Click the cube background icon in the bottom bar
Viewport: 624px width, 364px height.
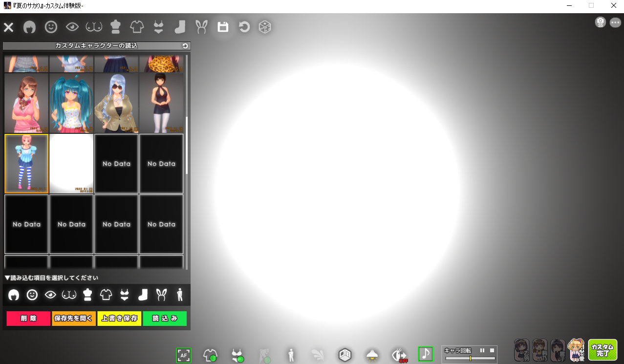345,355
